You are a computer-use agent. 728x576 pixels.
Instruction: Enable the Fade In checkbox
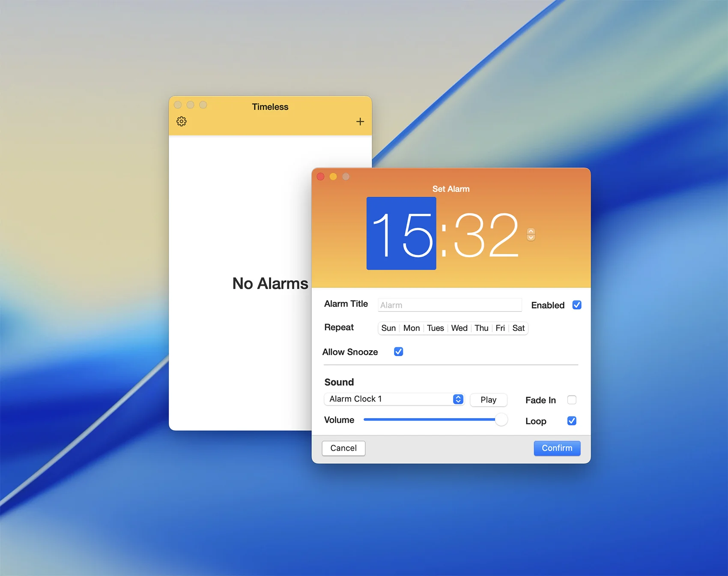(x=572, y=400)
